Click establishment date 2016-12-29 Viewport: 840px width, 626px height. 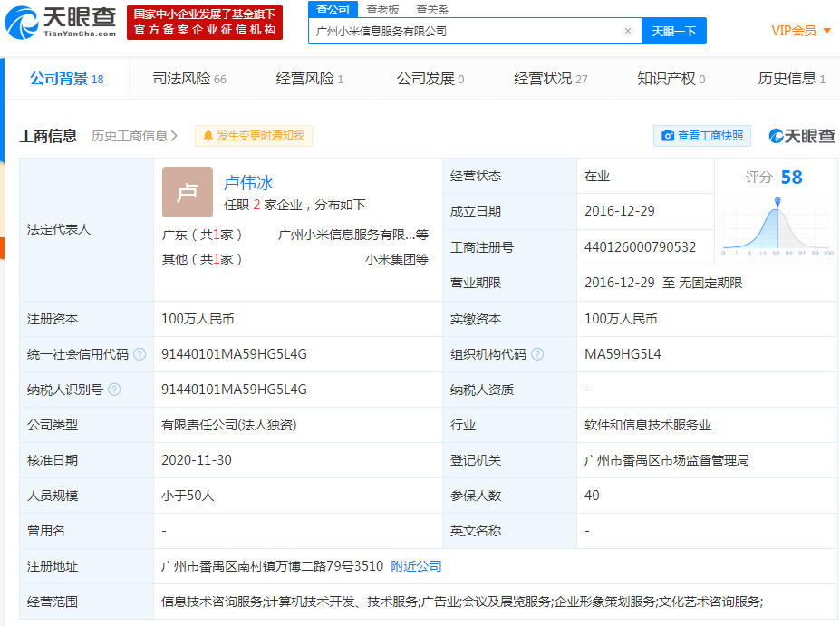619,211
